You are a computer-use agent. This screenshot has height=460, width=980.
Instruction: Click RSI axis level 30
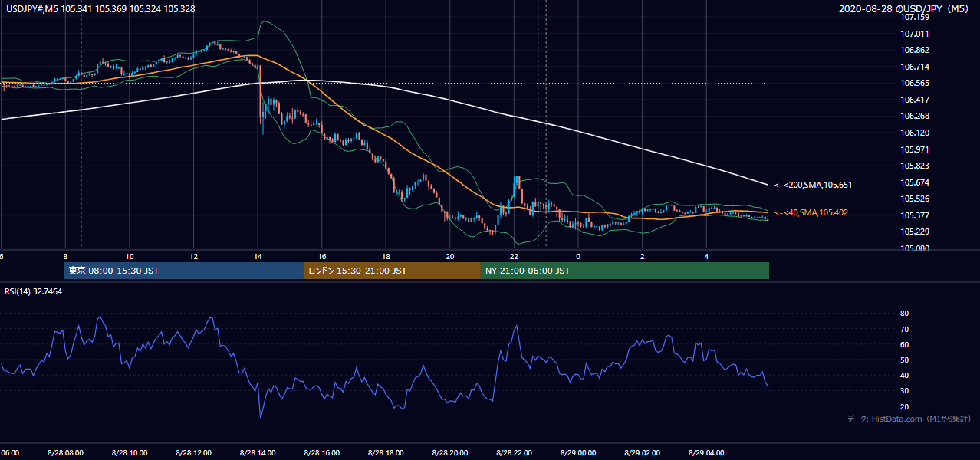(x=904, y=391)
